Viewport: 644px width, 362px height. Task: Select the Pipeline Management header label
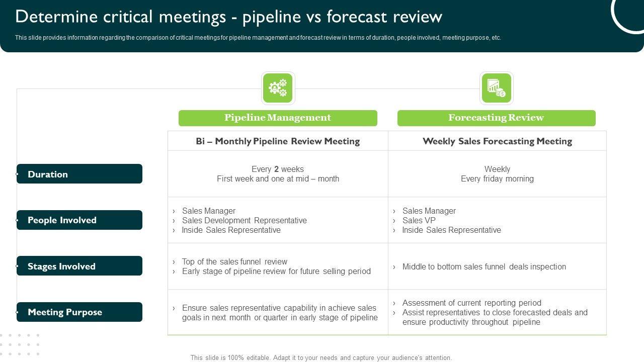coord(278,118)
